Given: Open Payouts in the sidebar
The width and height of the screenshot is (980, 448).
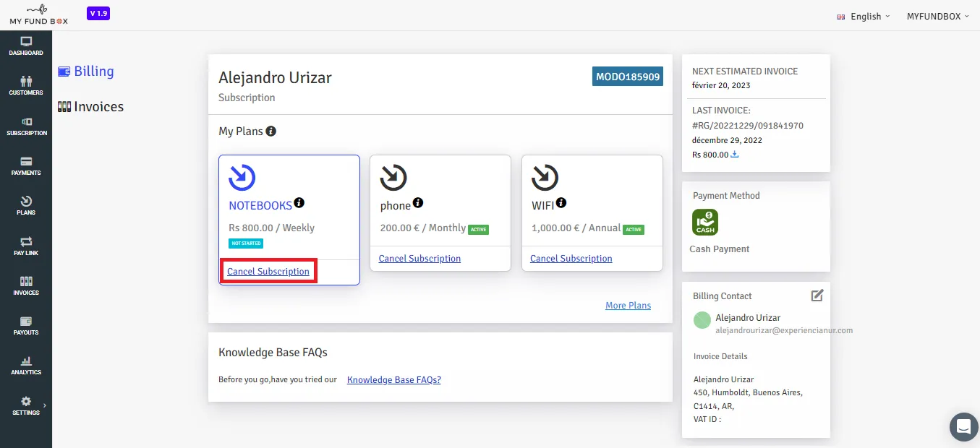Looking at the screenshot, I should [26, 326].
